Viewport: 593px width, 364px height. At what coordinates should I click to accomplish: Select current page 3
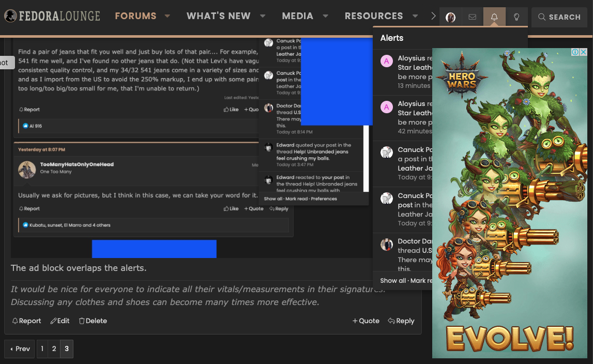click(x=67, y=348)
